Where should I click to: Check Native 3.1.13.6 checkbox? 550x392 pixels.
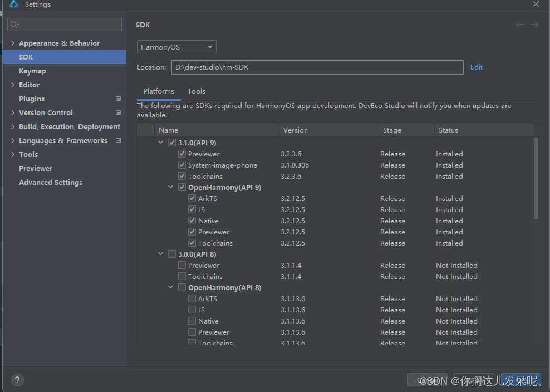192,321
